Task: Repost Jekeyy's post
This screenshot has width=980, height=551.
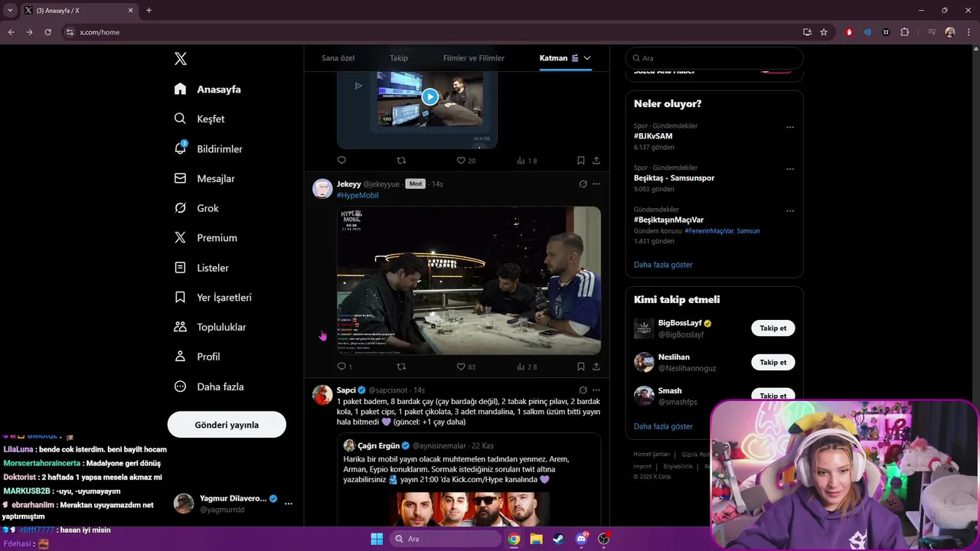Action: click(401, 367)
